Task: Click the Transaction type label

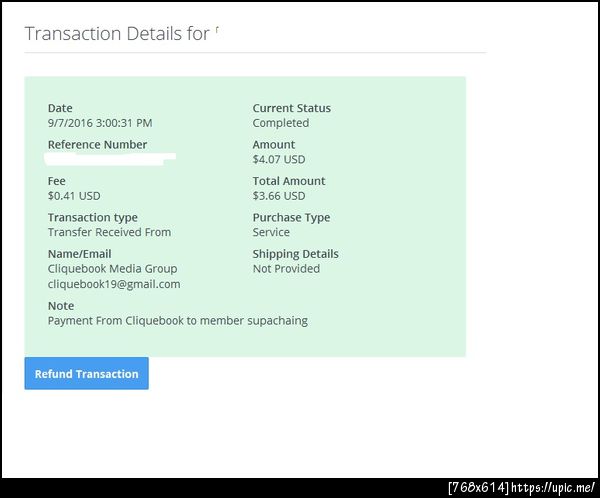Action: (x=93, y=217)
